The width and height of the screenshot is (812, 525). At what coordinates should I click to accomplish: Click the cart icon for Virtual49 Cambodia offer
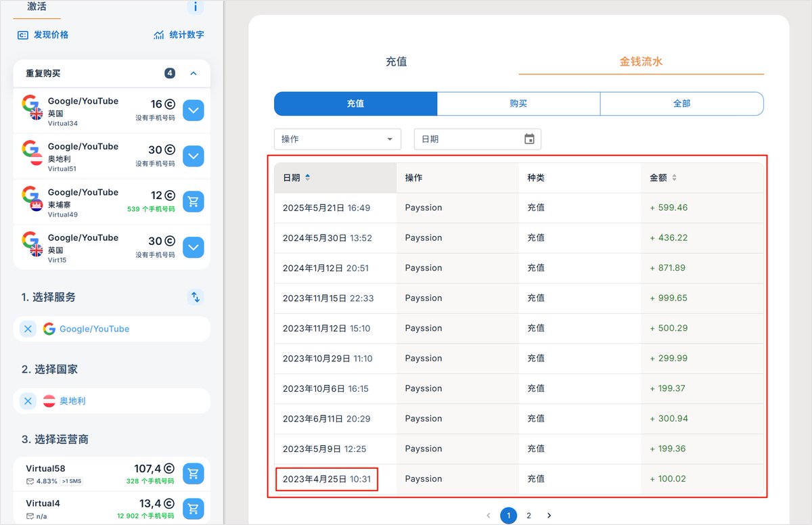coord(194,201)
